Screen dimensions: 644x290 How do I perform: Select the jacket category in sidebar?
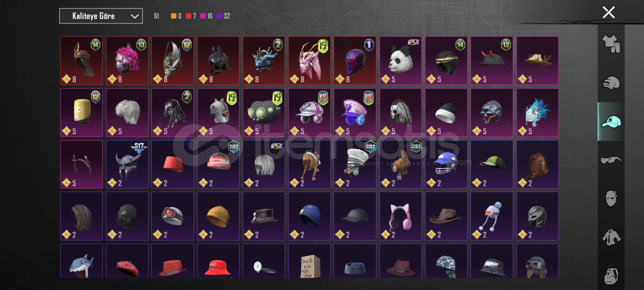coord(611,237)
